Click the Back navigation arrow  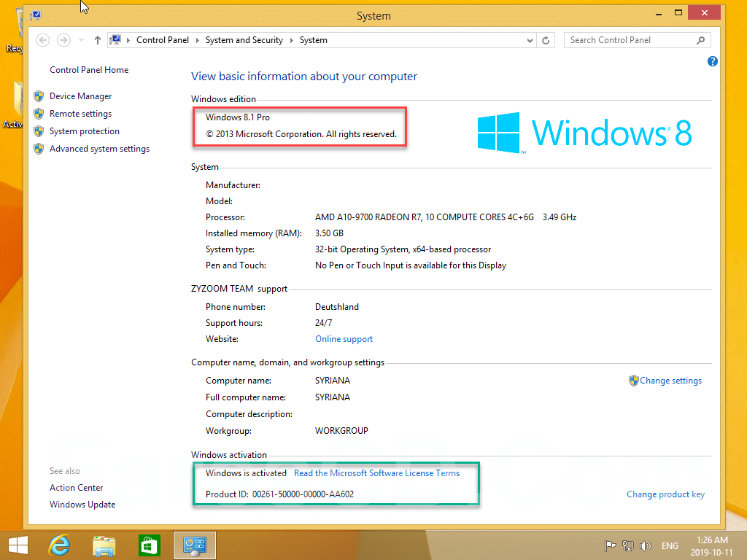pyautogui.click(x=43, y=41)
